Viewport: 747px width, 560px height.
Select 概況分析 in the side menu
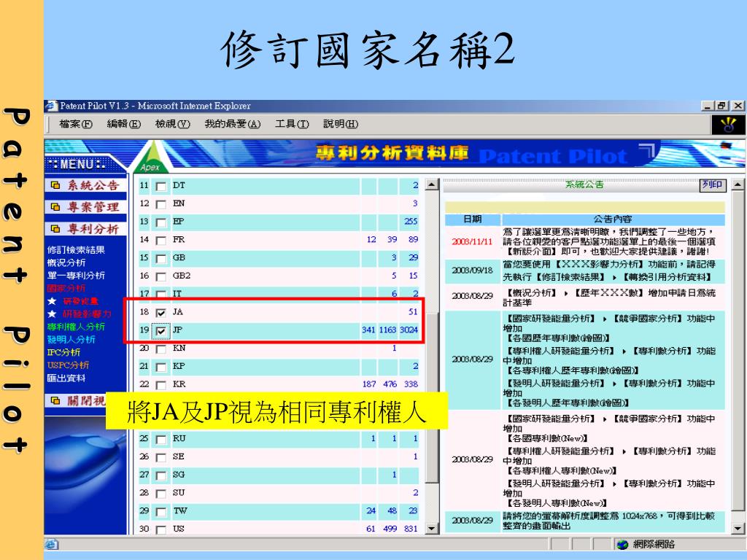[66, 262]
